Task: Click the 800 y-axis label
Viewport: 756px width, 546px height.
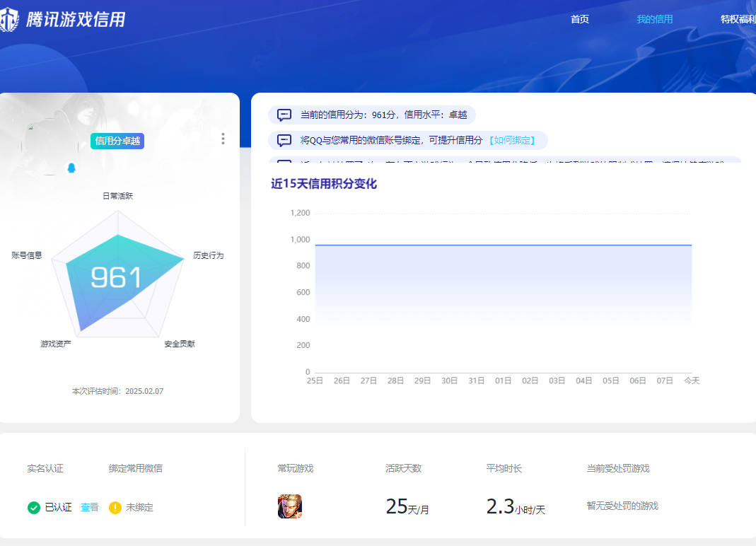Action: 303,266
